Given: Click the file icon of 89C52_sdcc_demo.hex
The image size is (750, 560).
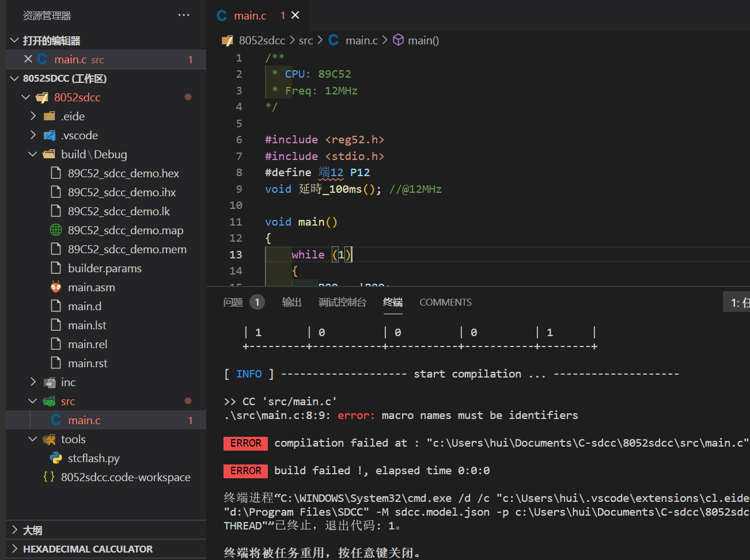Looking at the screenshot, I should 56,173.
